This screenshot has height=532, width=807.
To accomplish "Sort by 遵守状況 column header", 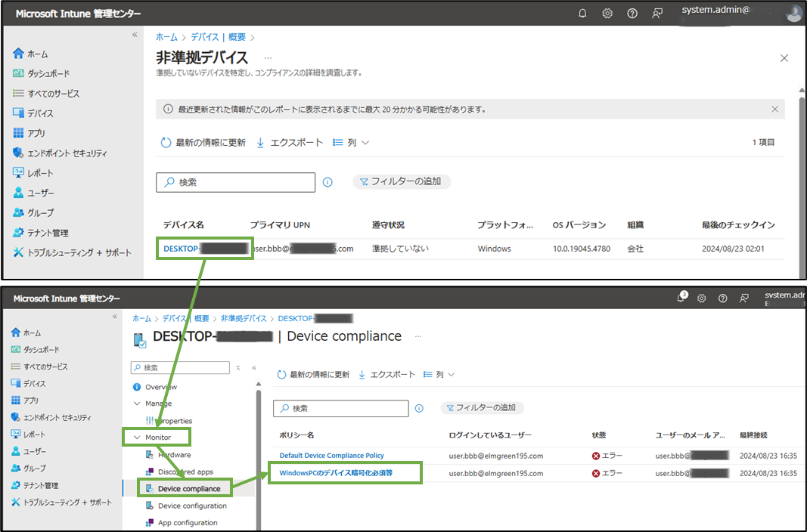I will 388,224.
